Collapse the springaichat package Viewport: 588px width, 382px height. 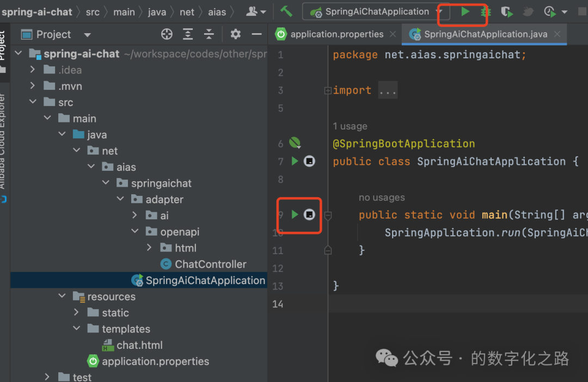[x=106, y=182]
